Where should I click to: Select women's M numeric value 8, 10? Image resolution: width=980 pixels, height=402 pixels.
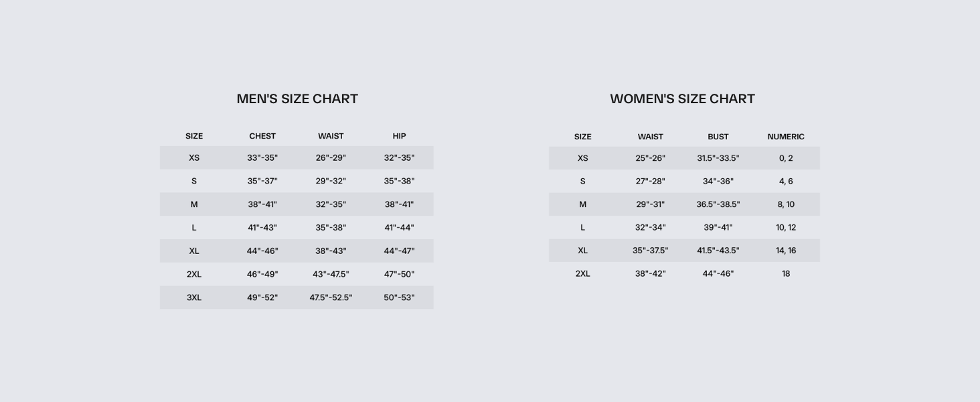pos(786,204)
